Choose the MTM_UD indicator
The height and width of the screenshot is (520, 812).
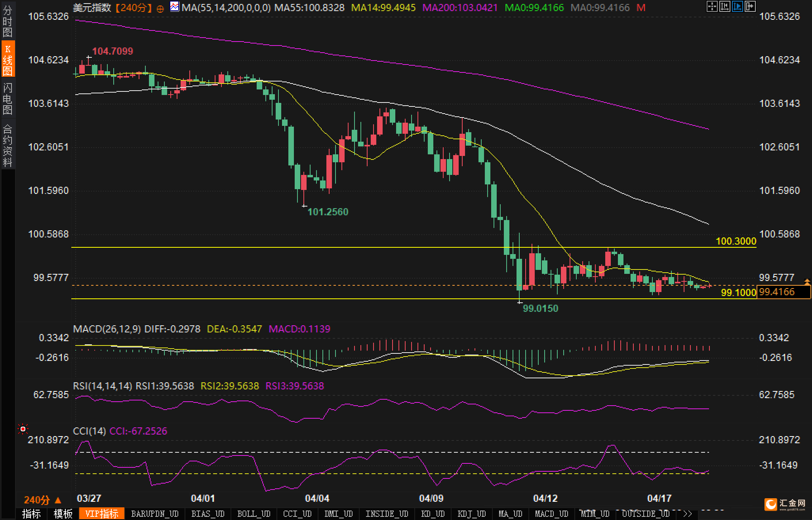pyautogui.click(x=595, y=514)
